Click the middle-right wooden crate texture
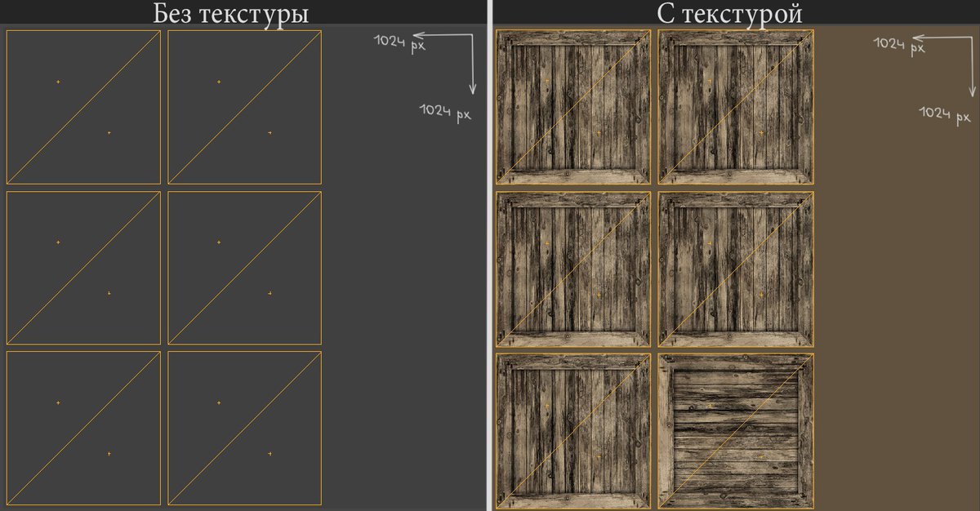The width and height of the screenshot is (980, 511). (x=736, y=269)
